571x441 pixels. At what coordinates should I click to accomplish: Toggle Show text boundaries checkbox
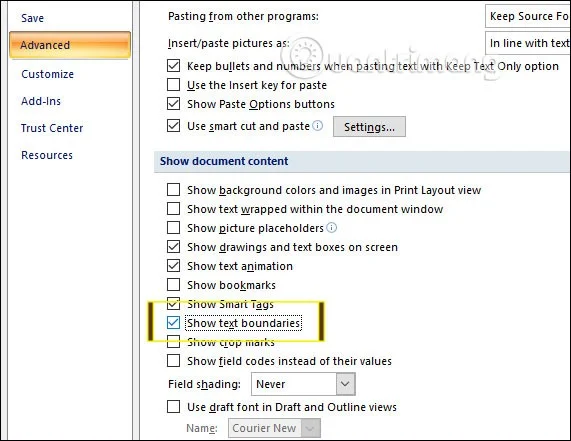(173, 323)
